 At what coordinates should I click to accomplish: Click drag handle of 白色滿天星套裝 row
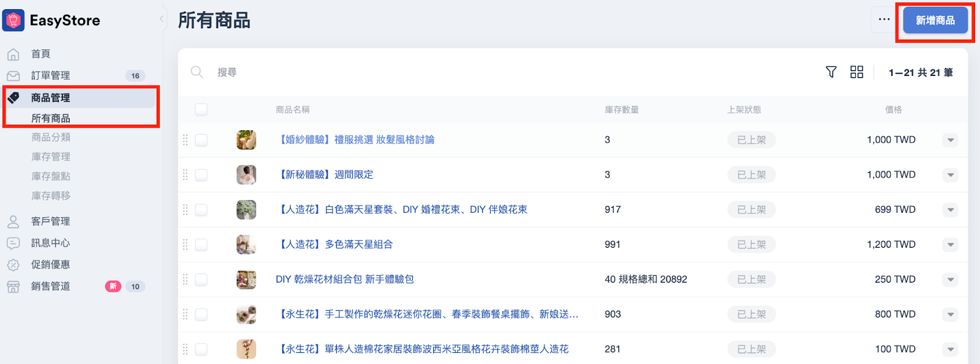185,210
